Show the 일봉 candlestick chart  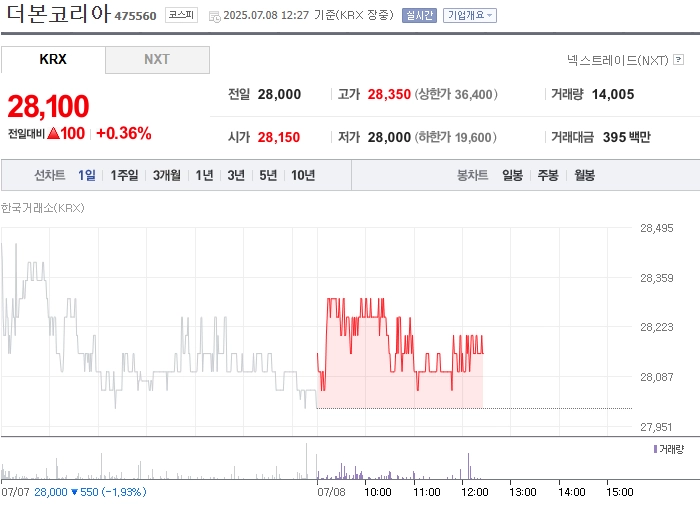coord(512,175)
